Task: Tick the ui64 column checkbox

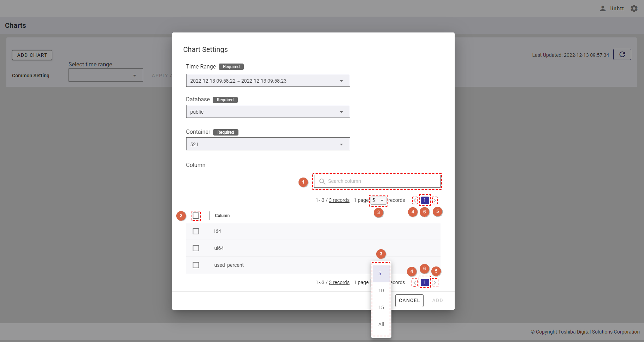Action: [x=196, y=248]
